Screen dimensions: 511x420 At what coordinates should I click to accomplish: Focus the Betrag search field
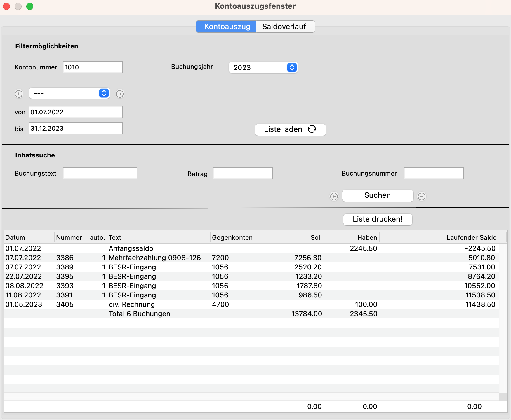point(243,173)
